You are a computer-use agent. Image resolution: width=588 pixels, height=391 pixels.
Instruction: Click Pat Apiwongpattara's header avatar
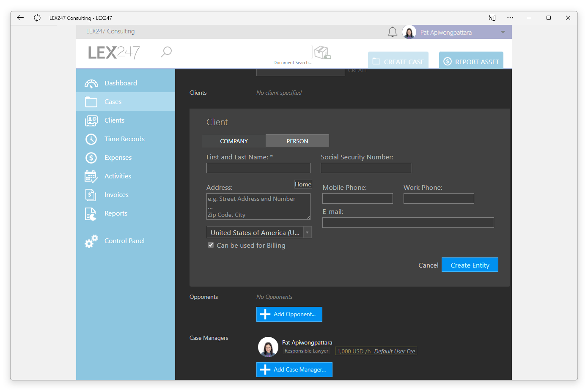coord(409,32)
